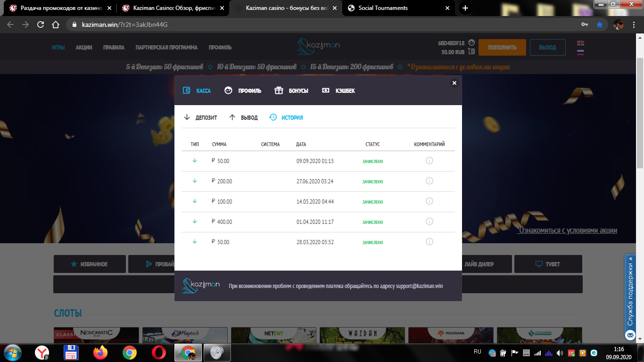The height and width of the screenshot is (362, 644).
Task: Go to the browser home page
Action: click(56, 25)
